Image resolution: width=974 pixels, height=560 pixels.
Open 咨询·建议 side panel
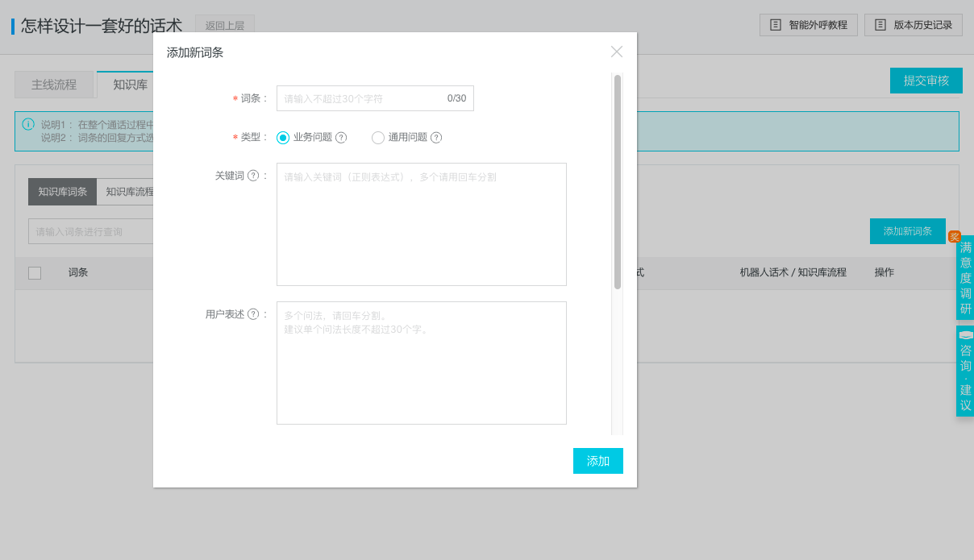pos(965,371)
